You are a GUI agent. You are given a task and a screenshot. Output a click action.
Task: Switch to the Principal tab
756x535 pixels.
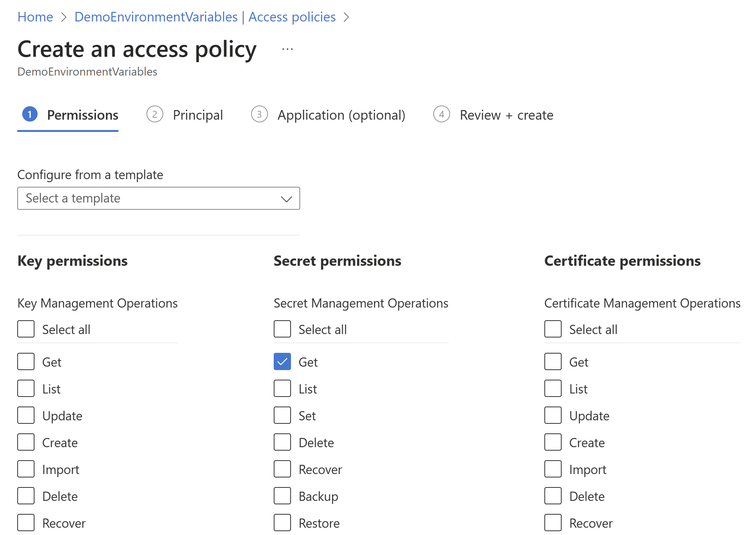(x=197, y=115)
